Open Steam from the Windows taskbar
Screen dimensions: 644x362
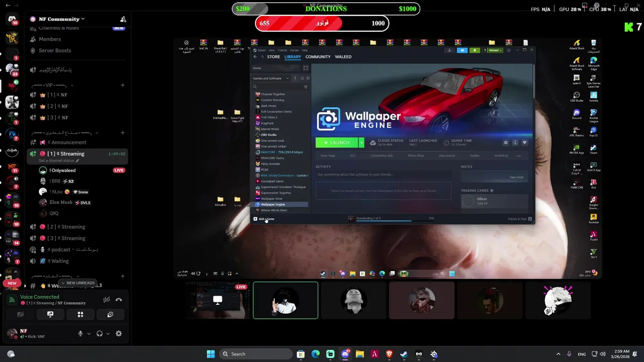tap(404, 354)
